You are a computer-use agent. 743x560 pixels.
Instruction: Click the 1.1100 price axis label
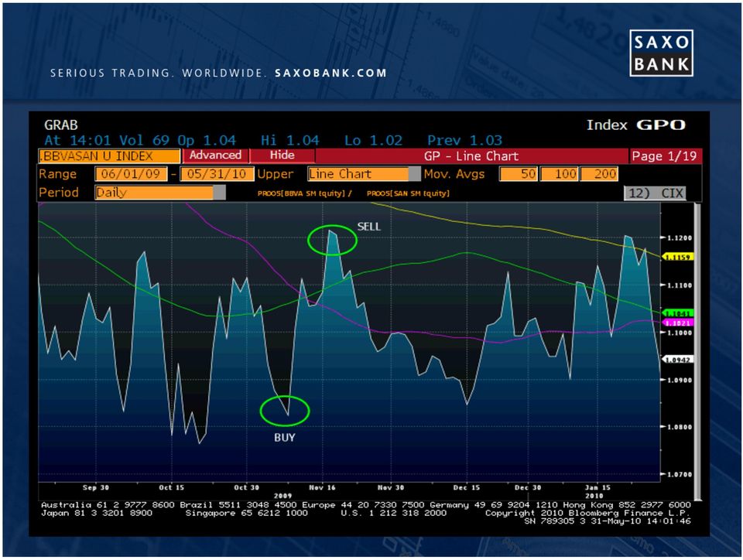click(x=680, y=285)
